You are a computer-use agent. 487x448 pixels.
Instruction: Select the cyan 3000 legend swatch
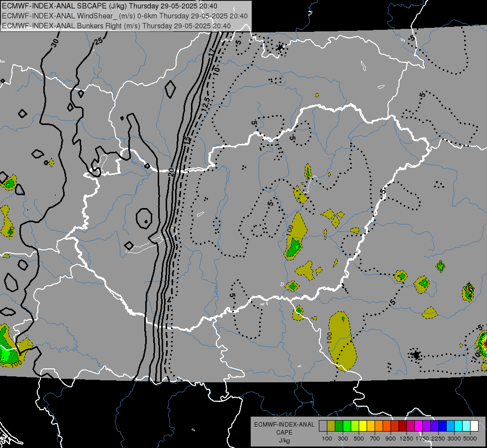459,426
